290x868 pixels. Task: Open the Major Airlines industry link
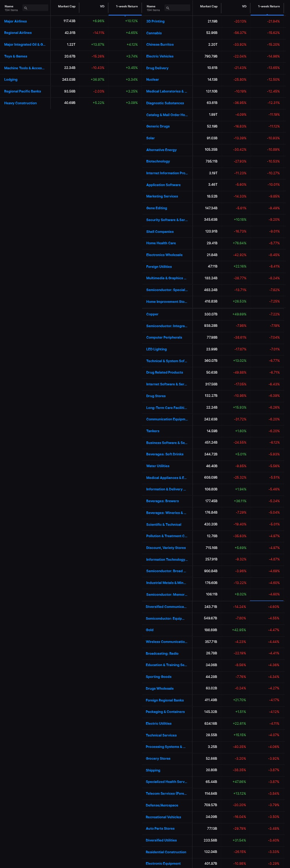pos(15,21)
